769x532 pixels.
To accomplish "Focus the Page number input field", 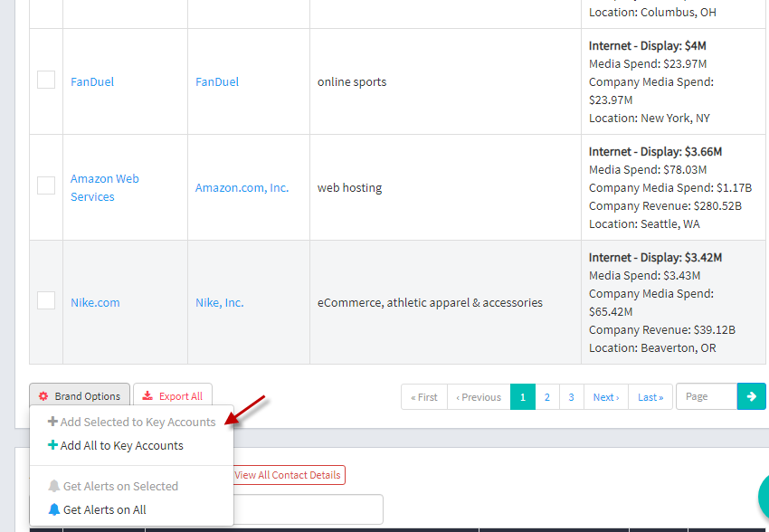I will [x=707, y=396].
